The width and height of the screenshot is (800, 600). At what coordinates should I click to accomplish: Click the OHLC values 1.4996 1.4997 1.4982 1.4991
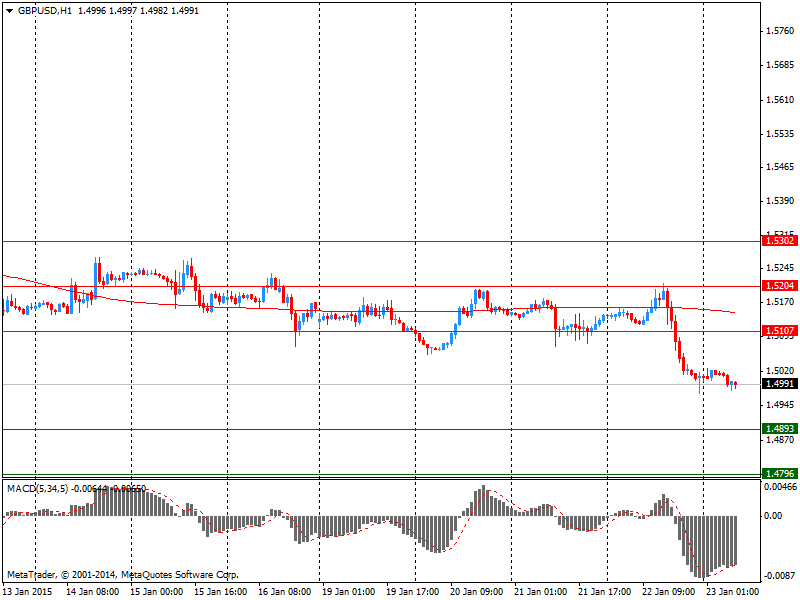click(138, 11)
